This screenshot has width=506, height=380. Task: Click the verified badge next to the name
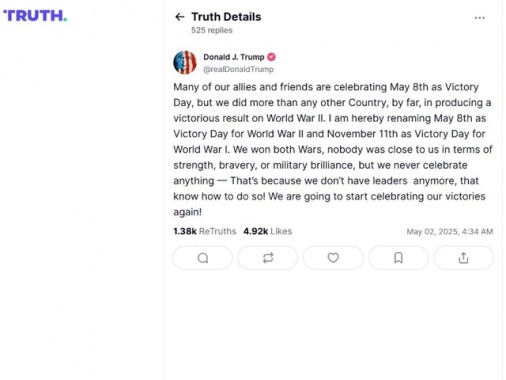click(x=272, y=57)
